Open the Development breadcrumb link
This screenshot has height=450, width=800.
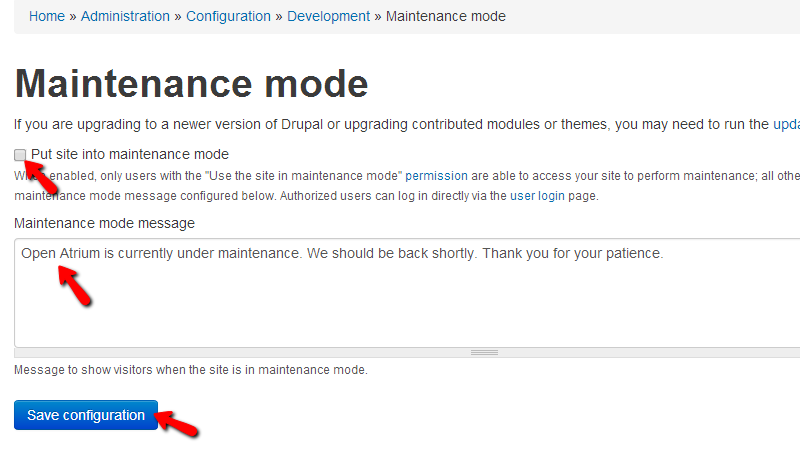click(328, 16)
